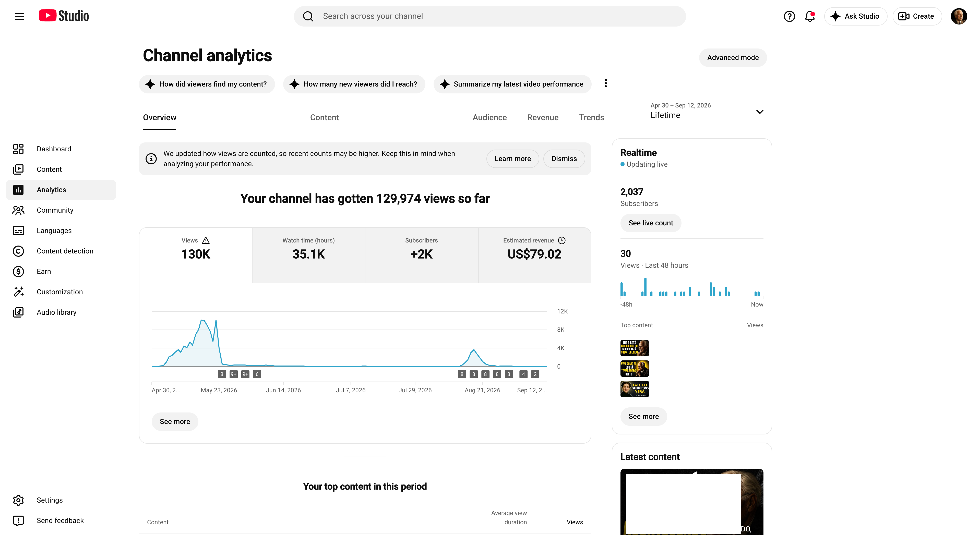Select the Watch time (hours) metric card

coord(308,255)
